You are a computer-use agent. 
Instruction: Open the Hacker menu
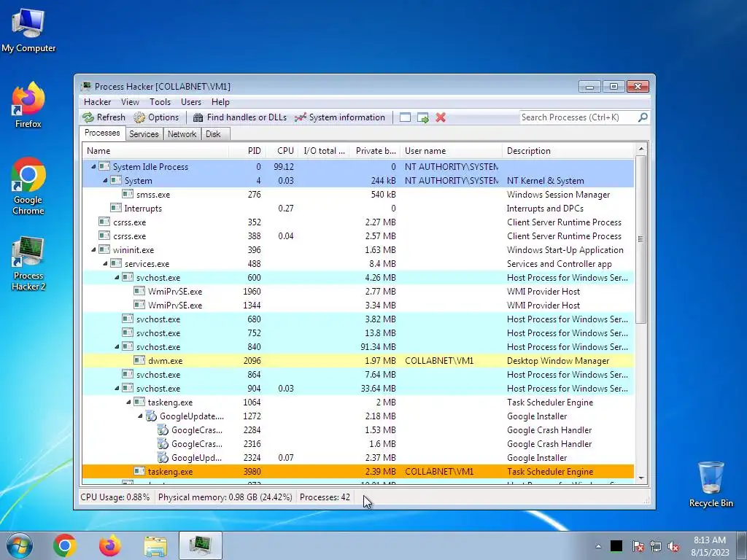[97, 102]
